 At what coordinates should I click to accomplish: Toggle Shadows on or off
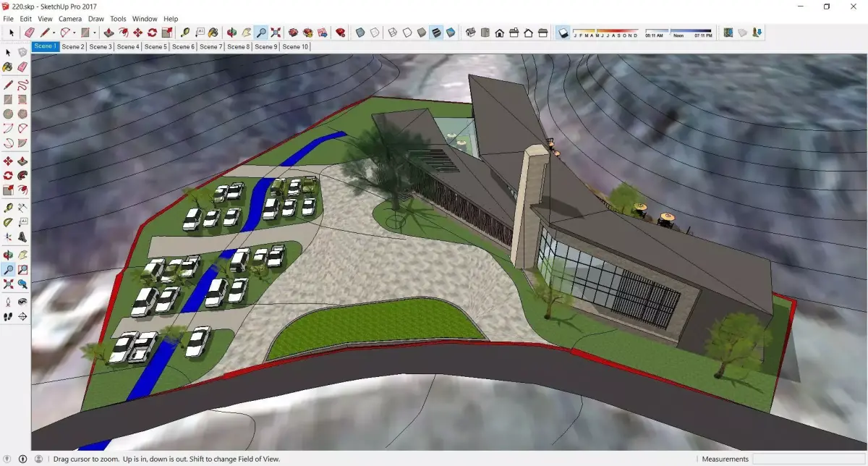coord(562,33)
